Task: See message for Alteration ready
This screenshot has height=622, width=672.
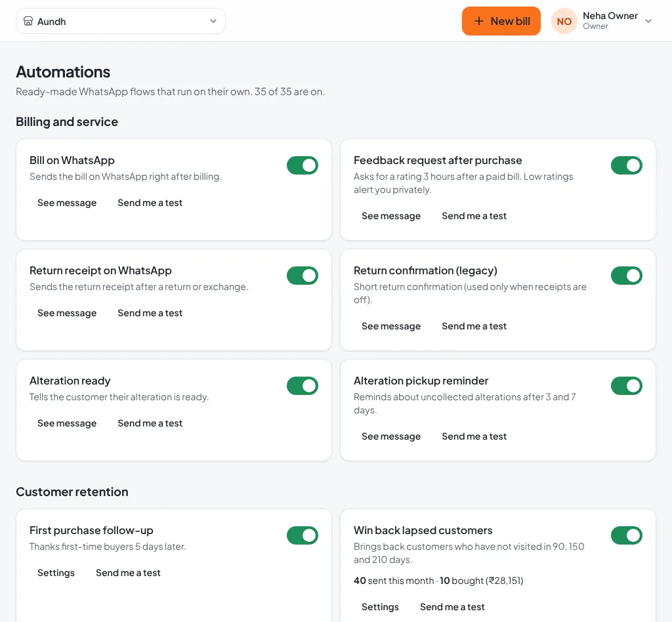Action: tap(67, 423)
